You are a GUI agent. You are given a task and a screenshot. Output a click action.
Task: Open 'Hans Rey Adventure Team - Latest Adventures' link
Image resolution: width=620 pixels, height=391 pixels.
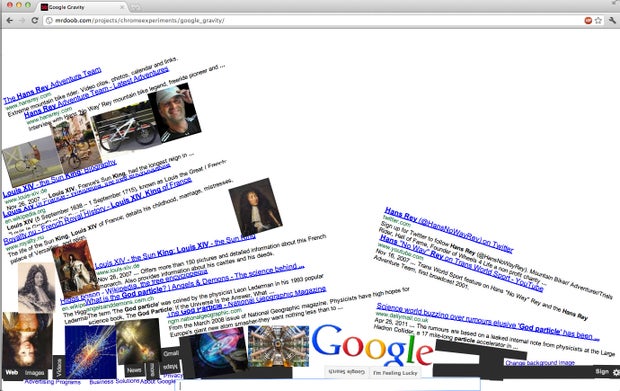96,93
